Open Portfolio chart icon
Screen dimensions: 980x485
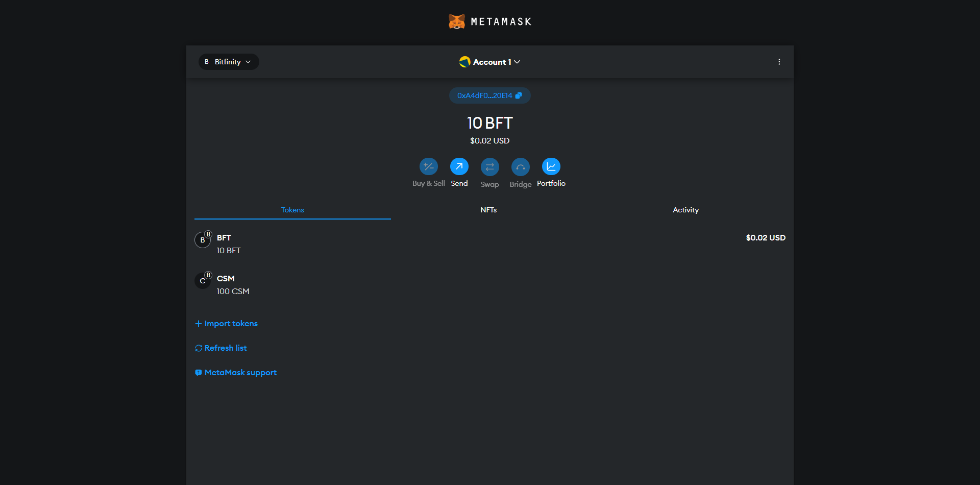(x=551, y=166)
